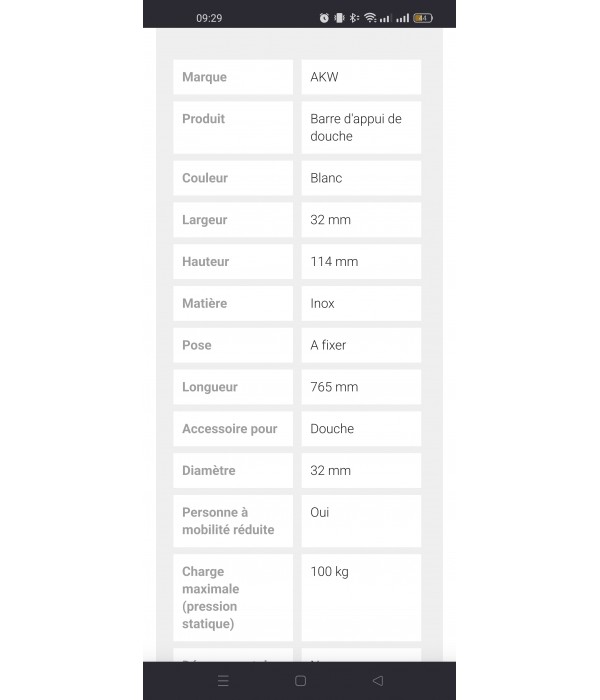Open recent apps with the three-lines button
The width and height of the screenshot is (600, 700).
223,681
